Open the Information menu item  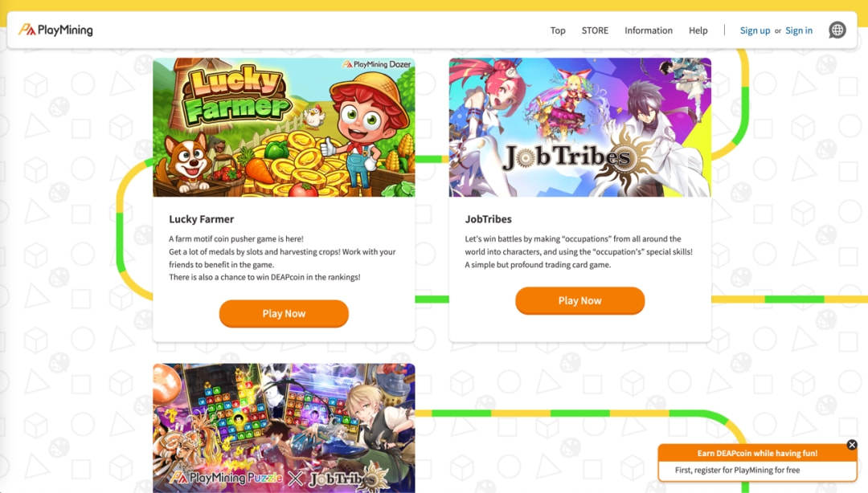click(649, 31)
